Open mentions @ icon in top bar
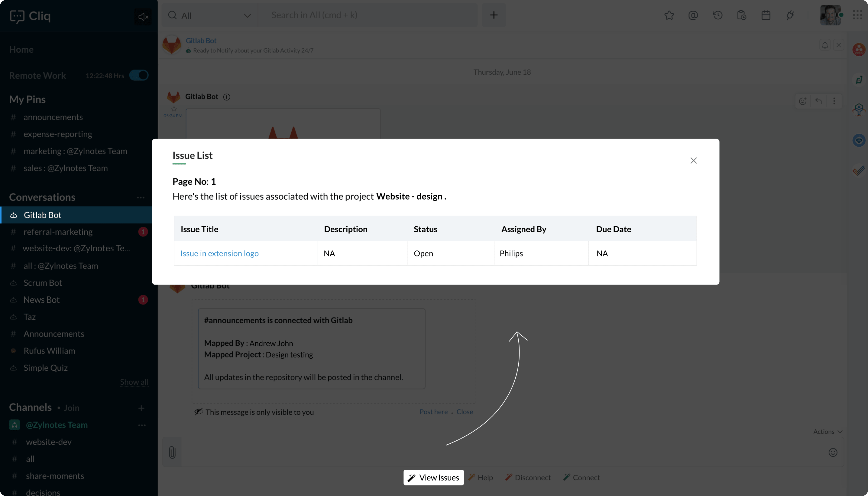This screenshot has width=868, height=496. 693,15
